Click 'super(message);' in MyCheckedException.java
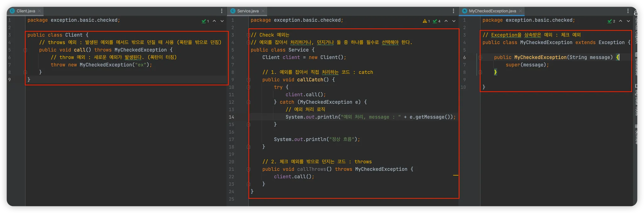Viewport: 644px width, 213px height. pyautogui.click(x=527, y=65)
